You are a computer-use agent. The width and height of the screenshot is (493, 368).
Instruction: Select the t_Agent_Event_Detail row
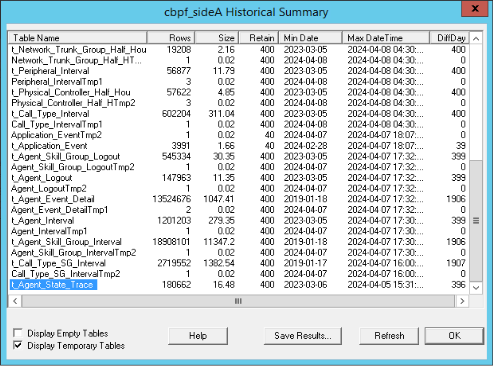click(x=239, y=199)
